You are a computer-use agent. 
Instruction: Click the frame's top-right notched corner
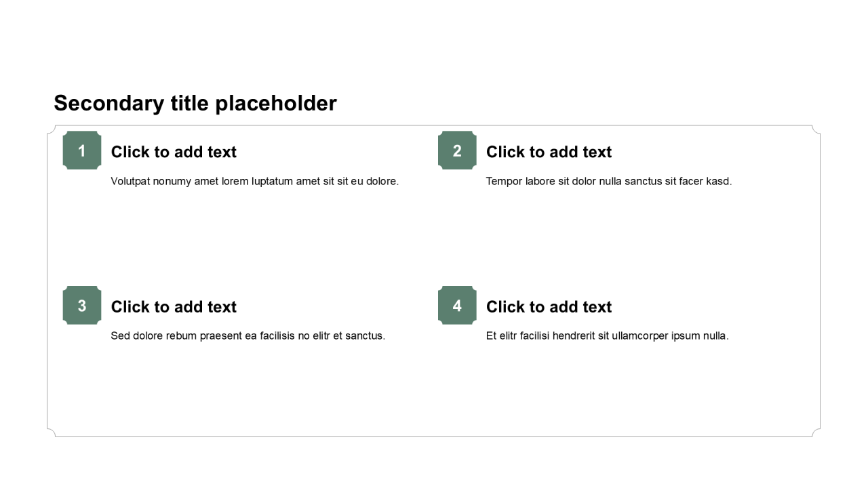click(x=816, y=129)
